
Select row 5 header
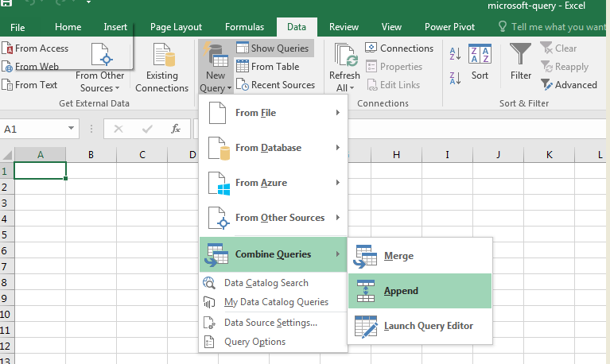click(6, 235)
